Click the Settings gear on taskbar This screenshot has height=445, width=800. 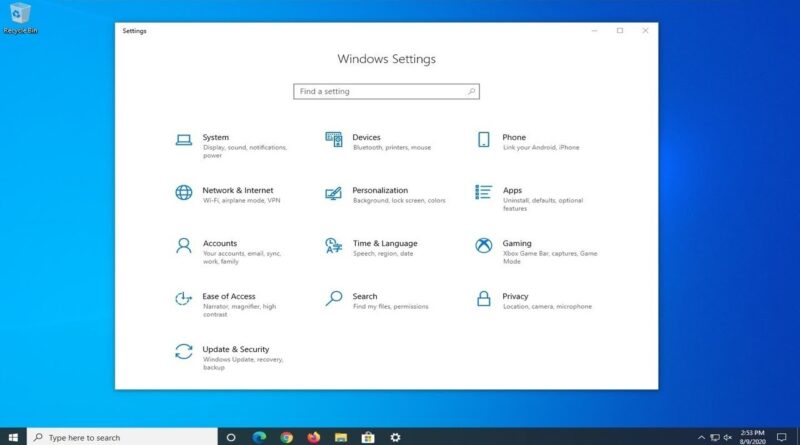coord(395,437)
